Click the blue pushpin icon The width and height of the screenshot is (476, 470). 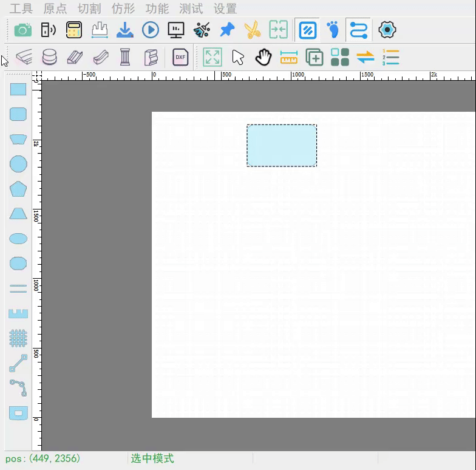226,30
